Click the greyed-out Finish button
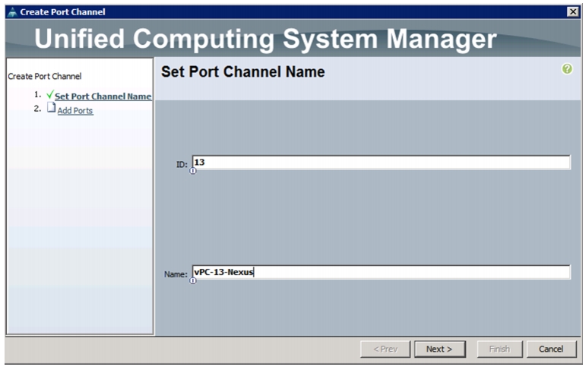This screenshot has width=586, height=392. [499, 349]
